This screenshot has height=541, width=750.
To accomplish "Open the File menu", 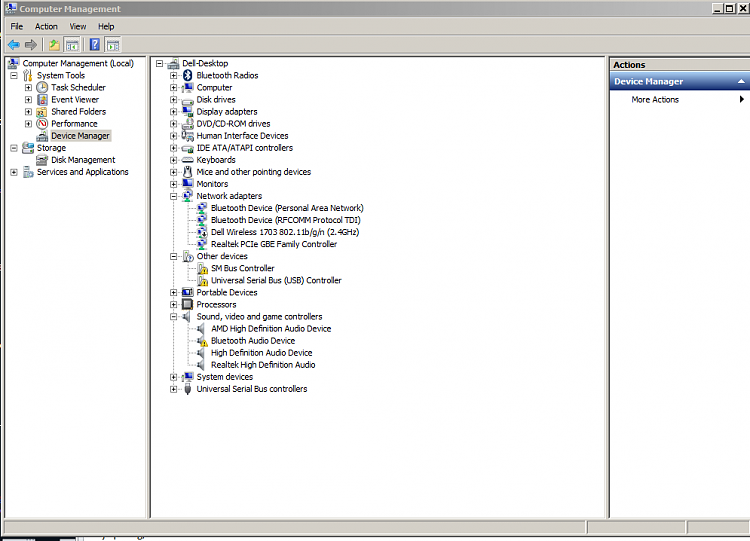I will [17, 26].
